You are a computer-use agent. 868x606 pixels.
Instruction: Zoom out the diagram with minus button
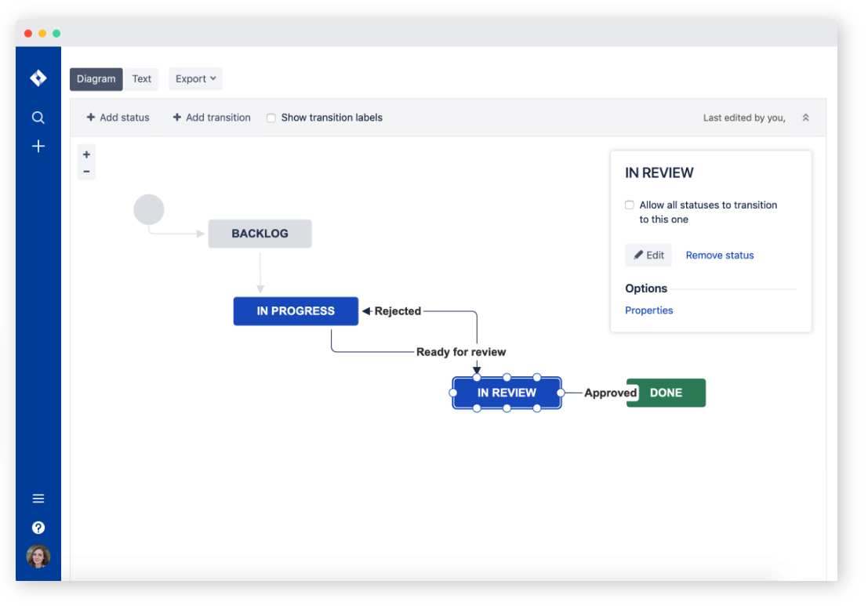coord(86,172)
